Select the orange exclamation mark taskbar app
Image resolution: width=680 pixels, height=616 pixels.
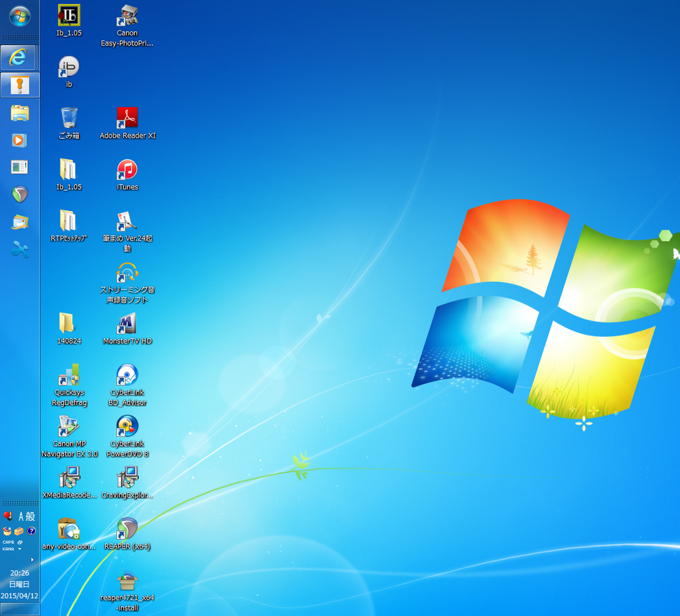tap(20, 85)
